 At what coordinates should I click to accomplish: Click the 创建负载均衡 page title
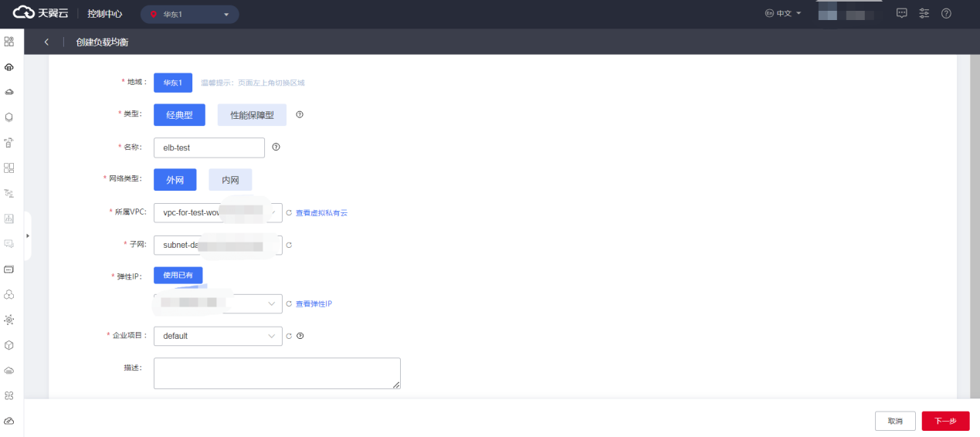click(102, 42)
